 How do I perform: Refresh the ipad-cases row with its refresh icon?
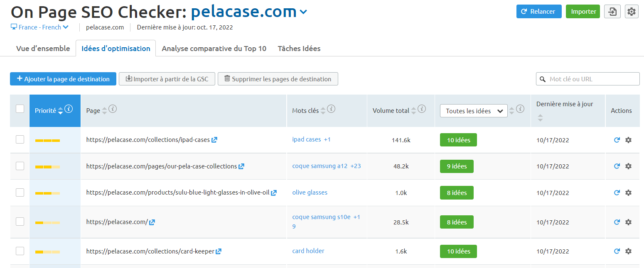point(617,140)
